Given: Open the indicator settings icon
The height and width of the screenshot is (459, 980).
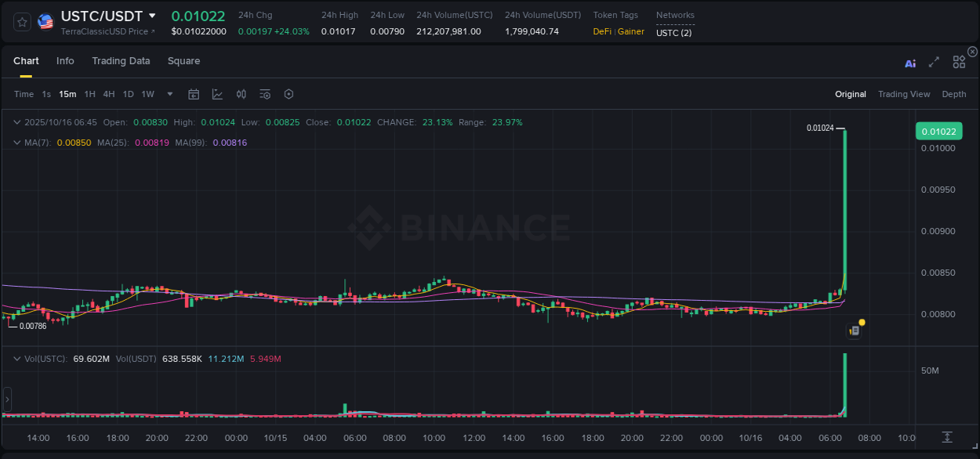Looking at the screenshot, I should pyautogui.click(x=265, y=94).
